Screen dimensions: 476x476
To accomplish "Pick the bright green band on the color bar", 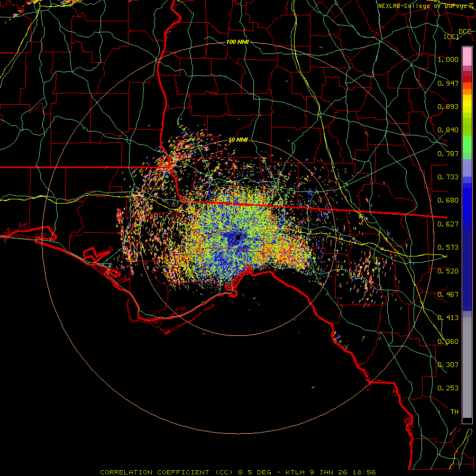I will click(x=467, y=144).
